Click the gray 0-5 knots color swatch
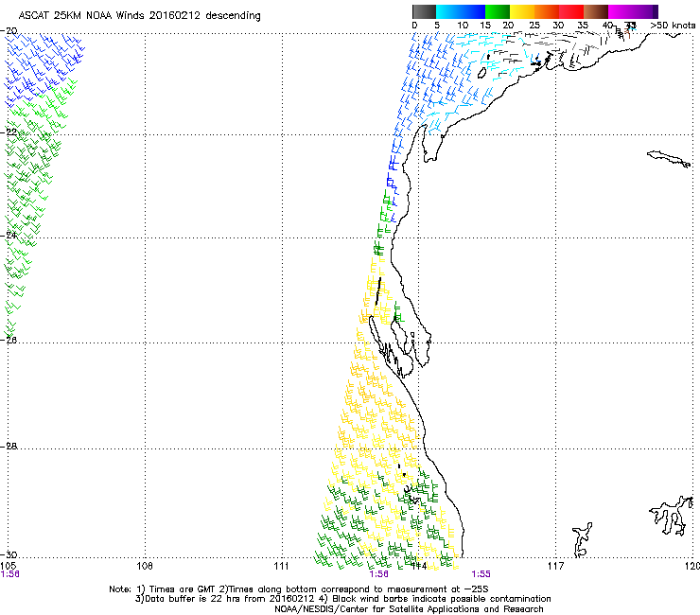The height and width of the screenshot is (615, 700). pos(424,11)
